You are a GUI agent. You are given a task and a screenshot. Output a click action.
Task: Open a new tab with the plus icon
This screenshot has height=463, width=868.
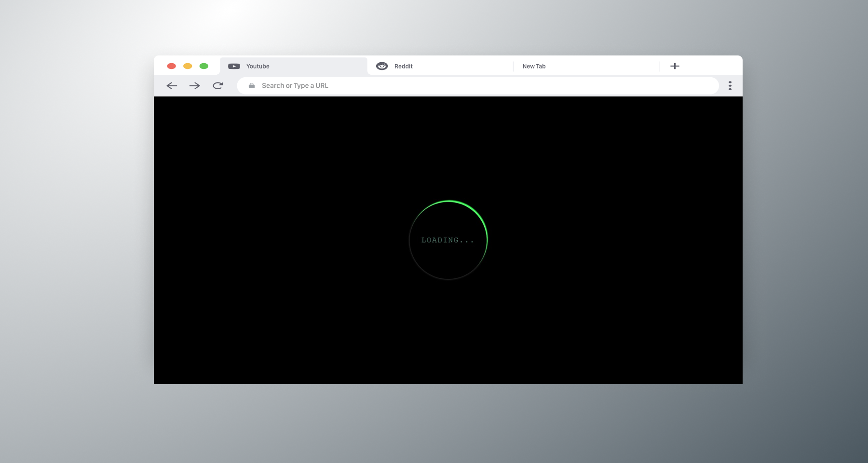(675, 66)
